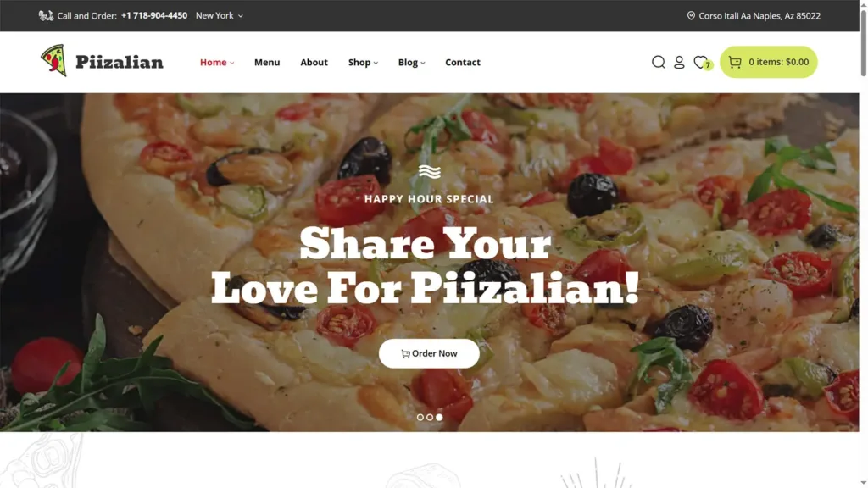Click the delivery scooter phone icon
This screenshot has height=488, width=868.
pos(46,15)
